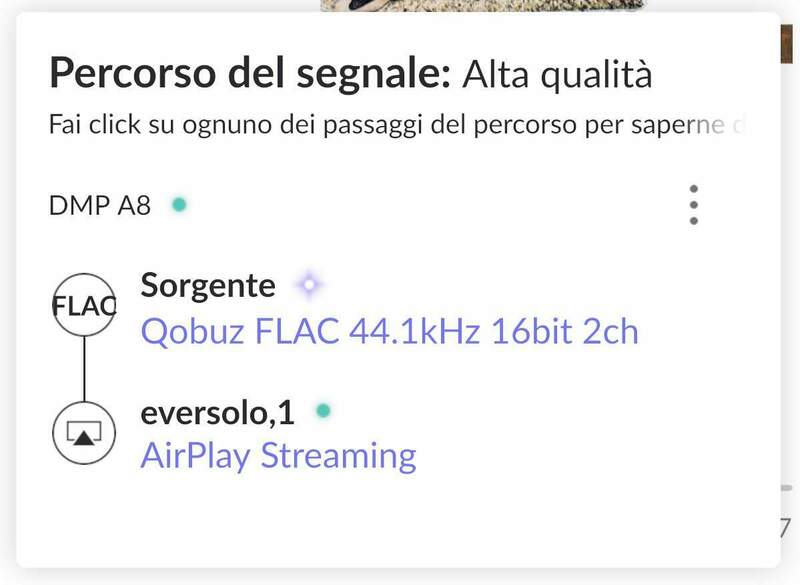Open the Qobuz FLAC 44.1kHz 16bit 2ch details
The width and height of the screenshot is (800, 585).
click(x=389, y=331)
